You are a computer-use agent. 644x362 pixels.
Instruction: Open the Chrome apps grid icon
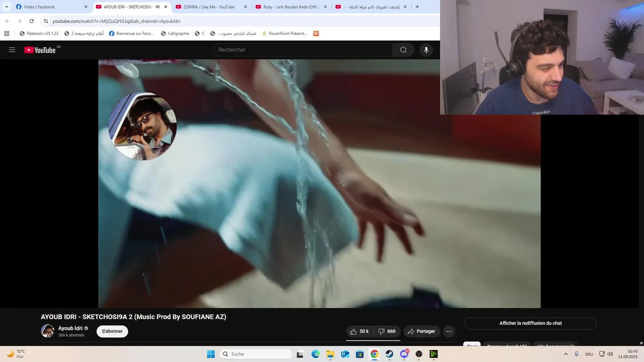[7, 34]
